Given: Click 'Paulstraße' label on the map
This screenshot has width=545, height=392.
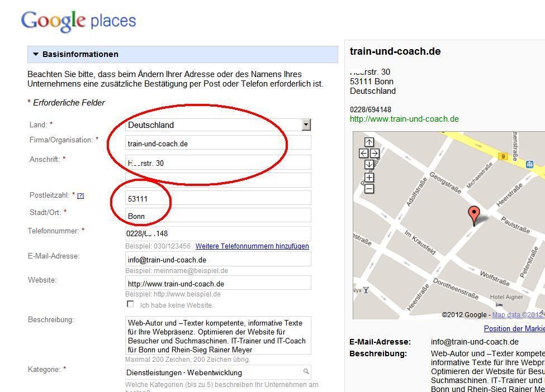Looking at the screenshot, I should pyautogui.click(x=515, y=224).
